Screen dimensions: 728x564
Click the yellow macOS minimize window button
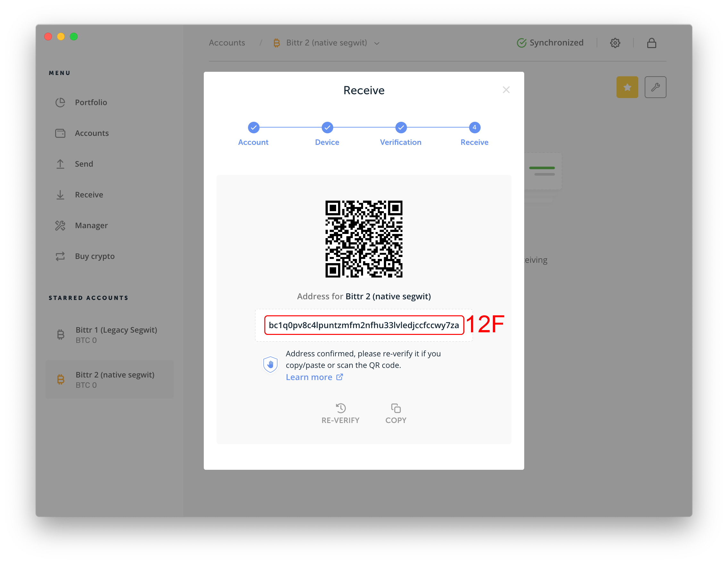(61, 36)
